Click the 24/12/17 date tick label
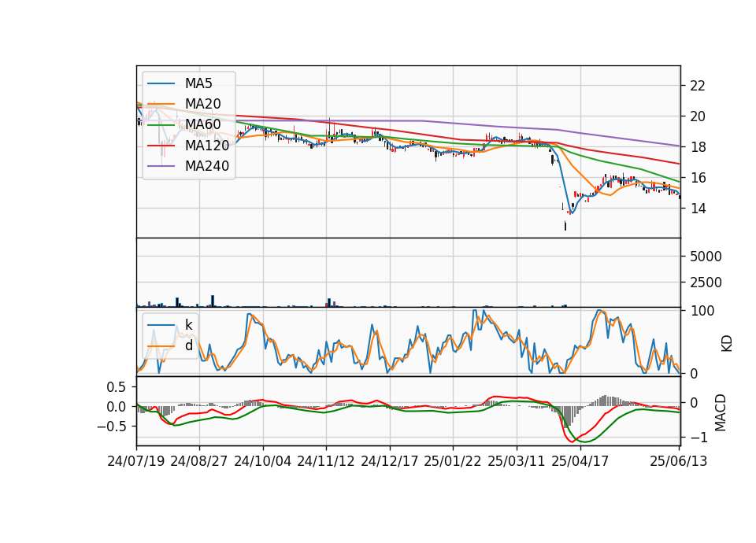This screenshot has width=756, height=543. pyautogui.click(x=390, y=461)
